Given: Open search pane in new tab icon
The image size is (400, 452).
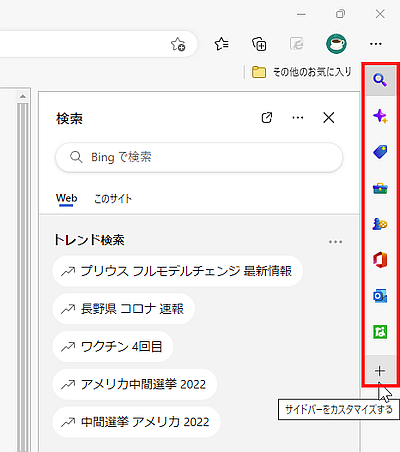Looking at the screenshot, I should [x=267, y=118].
